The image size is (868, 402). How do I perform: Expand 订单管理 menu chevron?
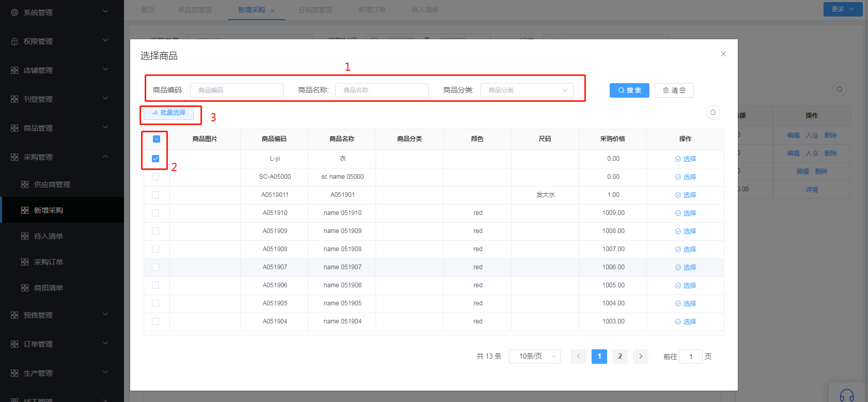coord(105,343)
